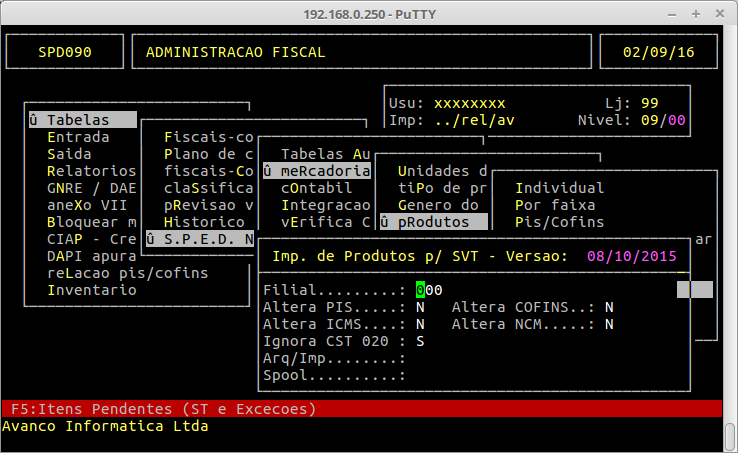
Task: Choose the Individual option
Action: click(x=559, y=188)
